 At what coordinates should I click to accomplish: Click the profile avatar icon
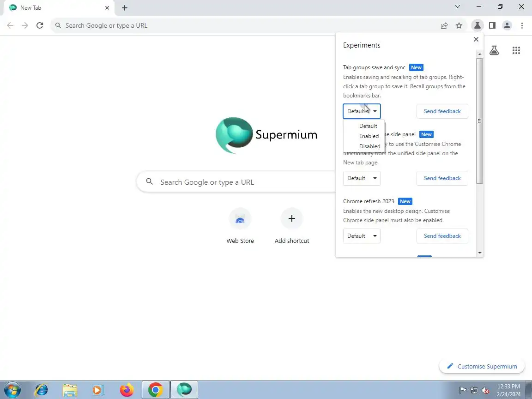(x=507, y=25)
